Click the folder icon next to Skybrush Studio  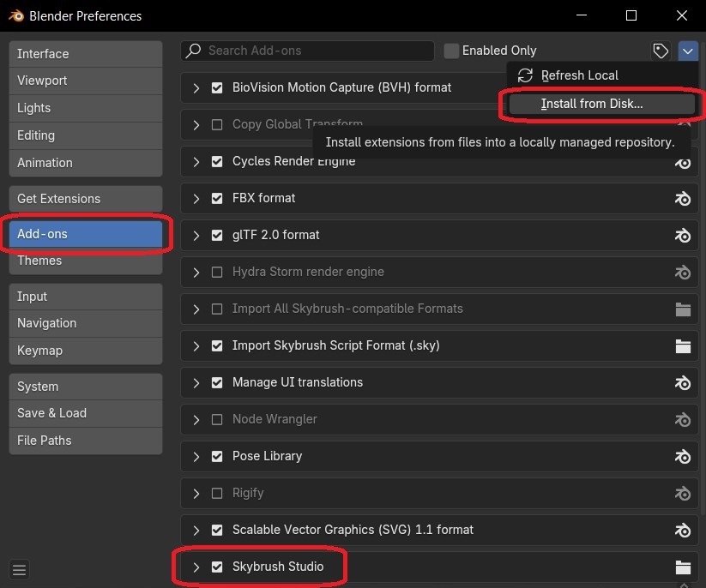click(683, 567)
